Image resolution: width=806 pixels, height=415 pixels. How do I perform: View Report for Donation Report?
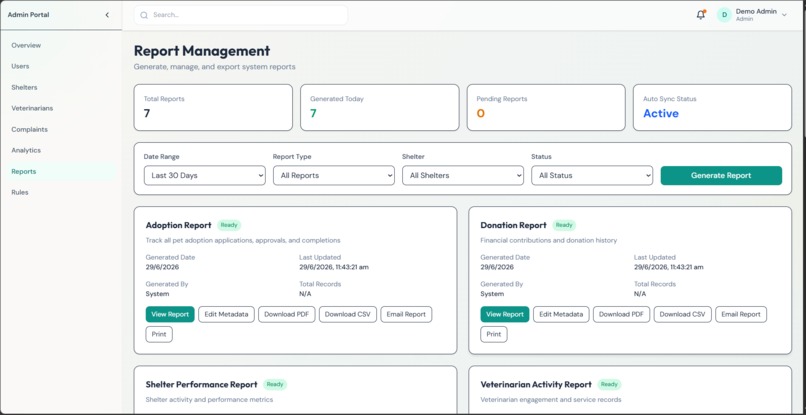[x=505, y=314]
